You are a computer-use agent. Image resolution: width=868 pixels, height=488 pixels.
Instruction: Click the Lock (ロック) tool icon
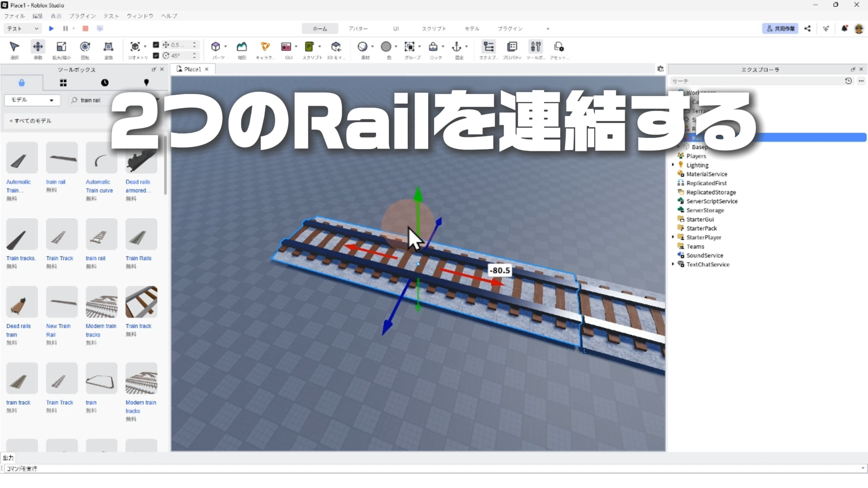click(433, 47)
